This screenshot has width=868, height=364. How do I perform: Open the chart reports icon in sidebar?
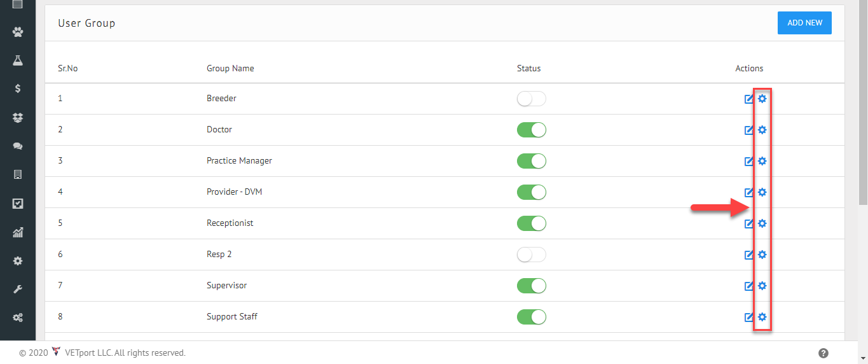18,232
